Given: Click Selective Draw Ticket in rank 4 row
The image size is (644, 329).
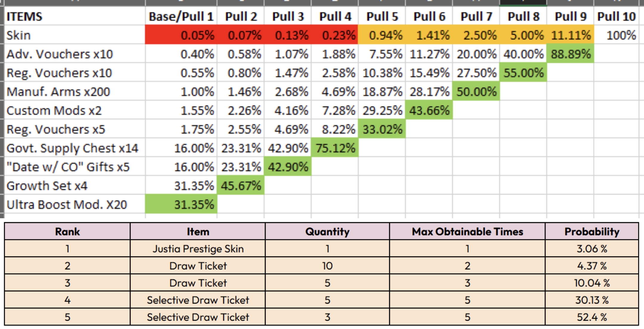Looking at the screenshot, I should coord(198,300).
